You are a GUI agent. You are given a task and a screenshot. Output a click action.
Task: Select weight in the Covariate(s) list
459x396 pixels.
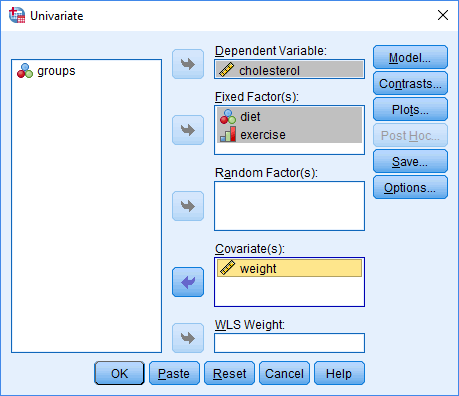pyautogui.click(x=289, y=268)
